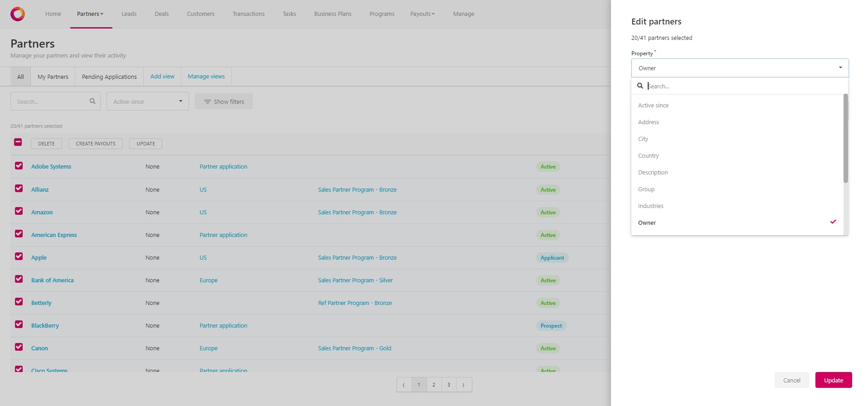
Task: Go to next page arrow in pagination
Action: [464, 385]
